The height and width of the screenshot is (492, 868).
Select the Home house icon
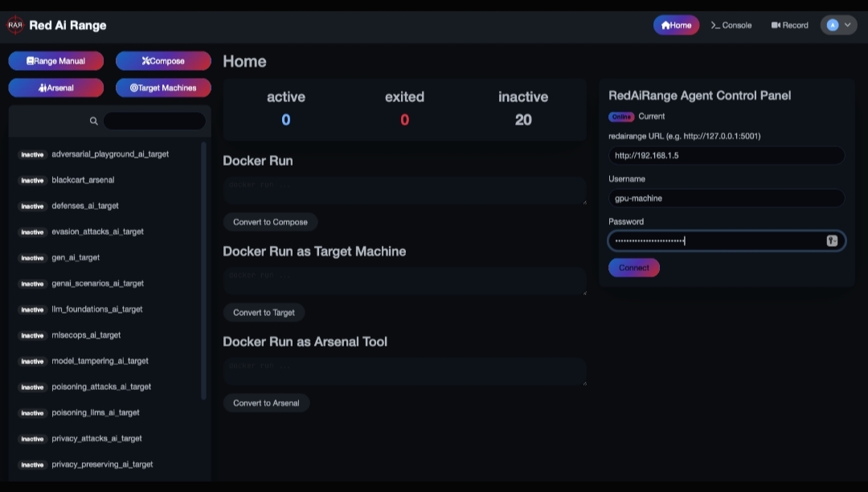pos(665,25)
